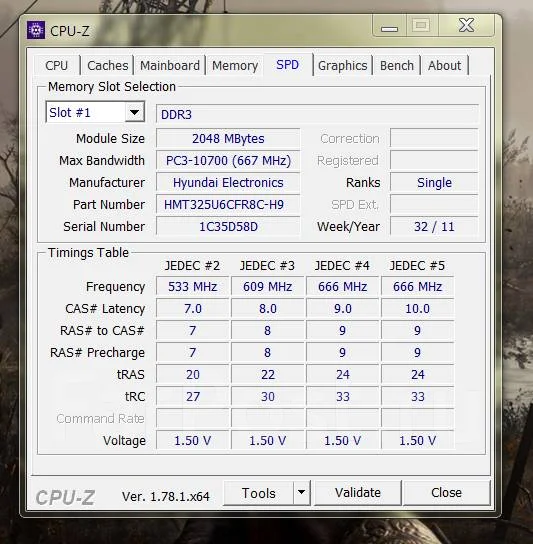The width and height of the screenshot is (533, 544).
Task: Click the Validate button
Action: pos(358,492)
